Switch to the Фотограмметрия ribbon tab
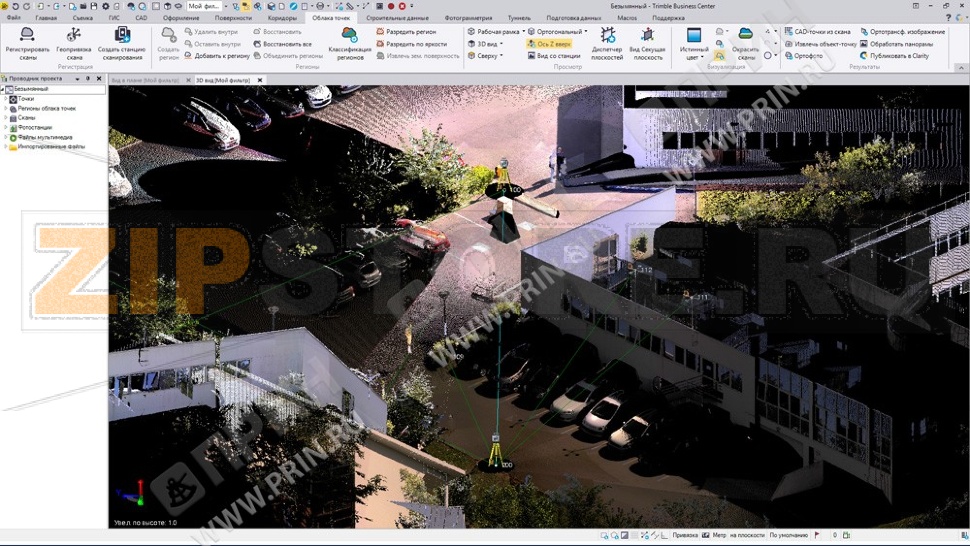Viewport: 970px width, 546px height. tap(468, 18)
